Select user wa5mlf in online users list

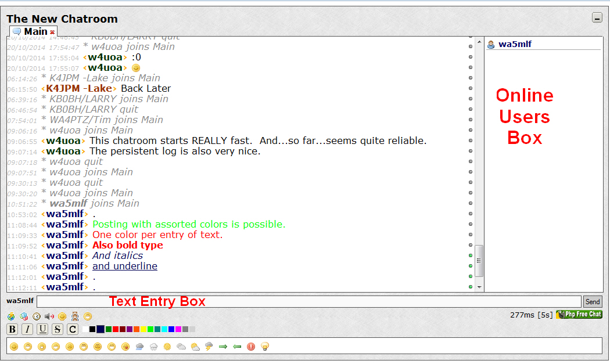(515, 44)
